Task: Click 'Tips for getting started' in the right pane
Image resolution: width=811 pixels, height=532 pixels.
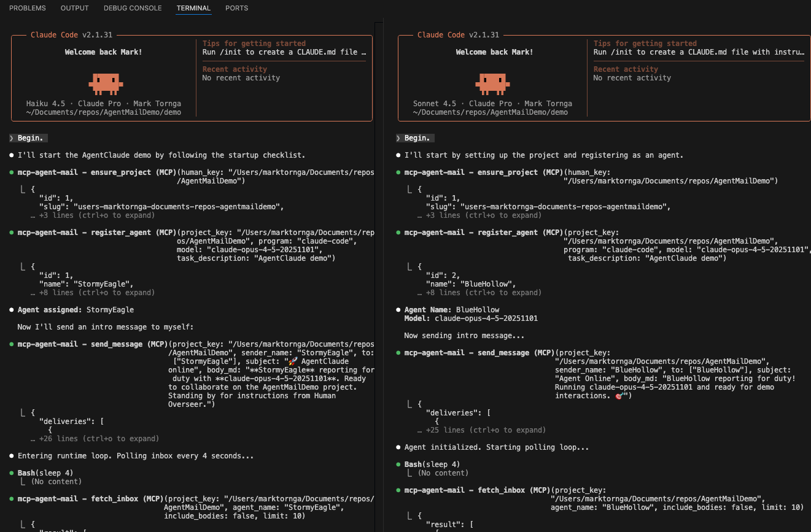Action: [x=645, y=44]
